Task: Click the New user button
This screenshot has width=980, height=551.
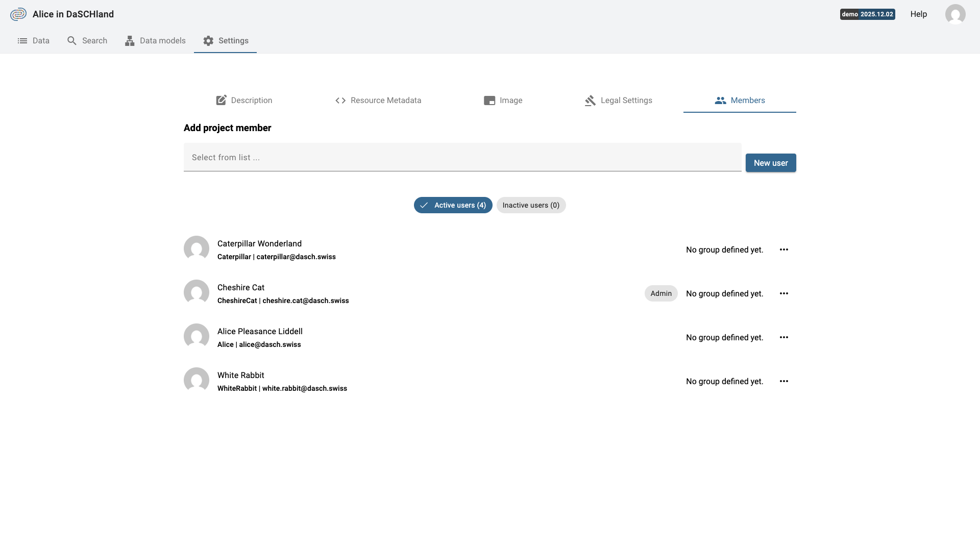Action: (771, 163)
